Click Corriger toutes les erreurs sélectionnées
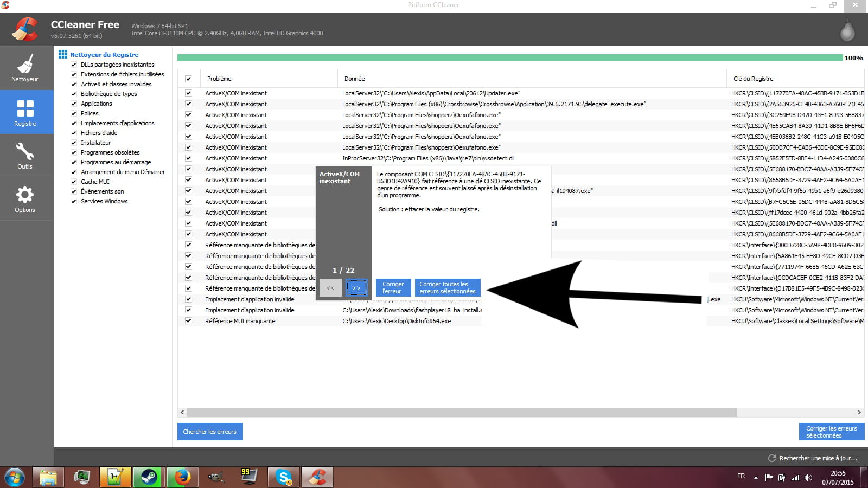This screenshot has height=488, width=868. point(447,288)
